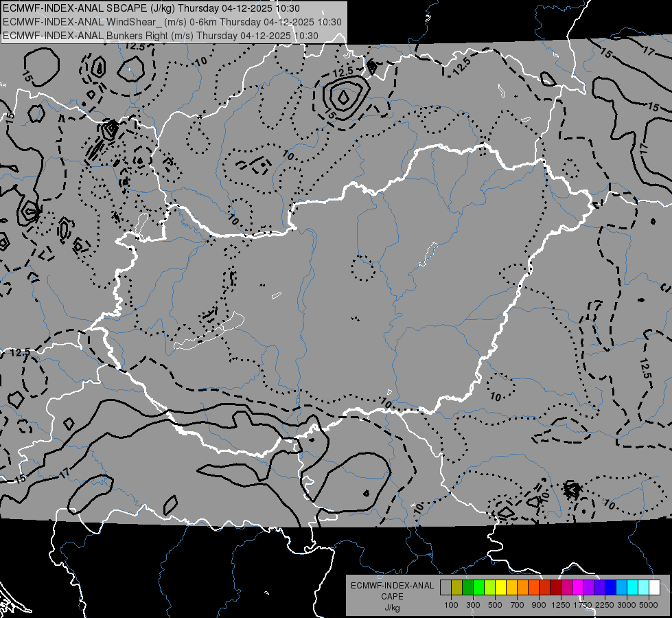Pick the dark red legend swatch
This screenshot has height=618, width=672.
point(555,588)
